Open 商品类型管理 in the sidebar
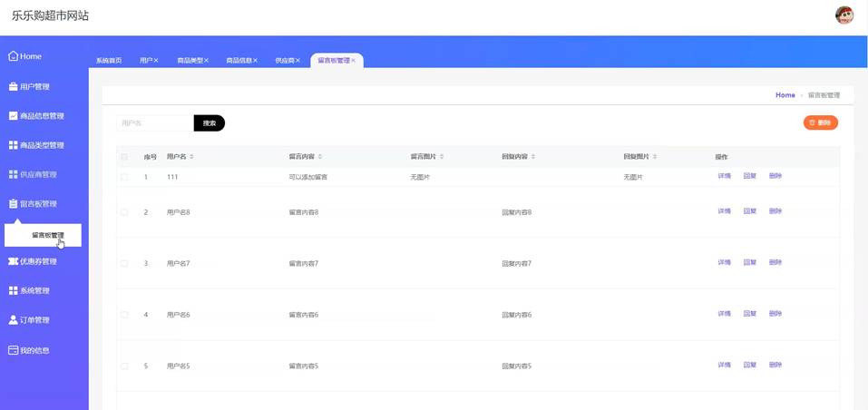 36,145
